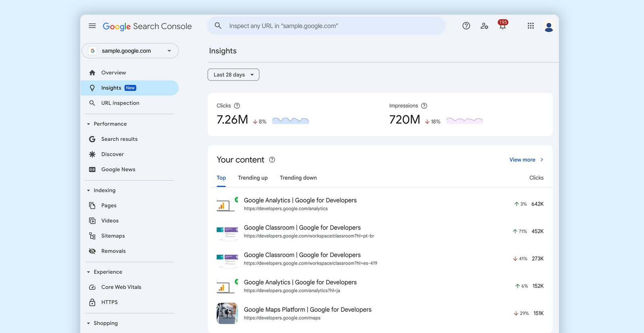Switch to the Trending up tab

253,178
